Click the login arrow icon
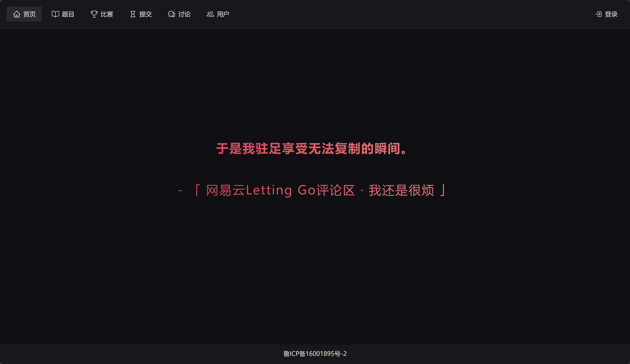Screen dimensions: 630x364 (599, 14)
